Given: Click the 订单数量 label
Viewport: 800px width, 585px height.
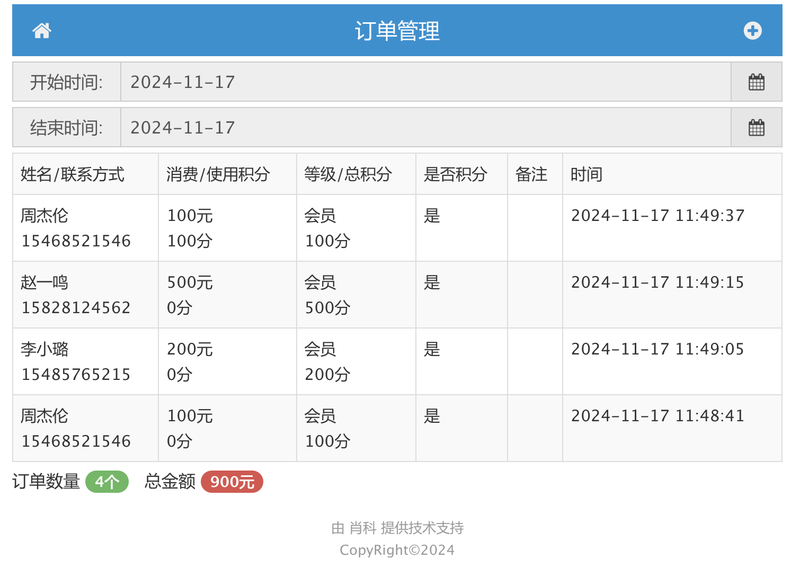Looking at the screenshot, I should [x=46, y=481].
